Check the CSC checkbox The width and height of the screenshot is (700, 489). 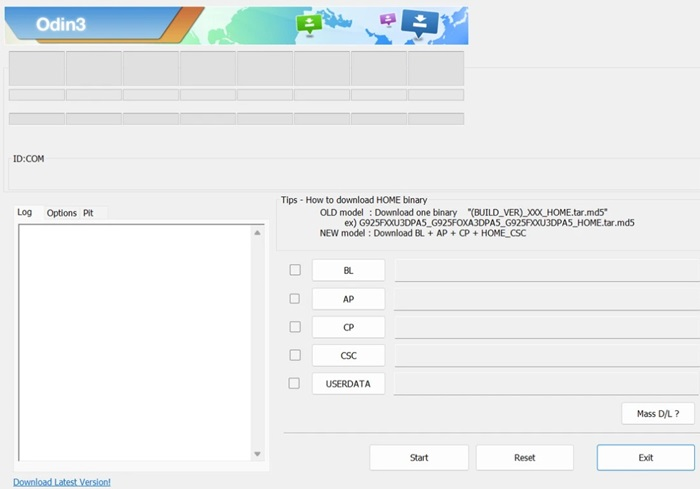coord(295,355)
